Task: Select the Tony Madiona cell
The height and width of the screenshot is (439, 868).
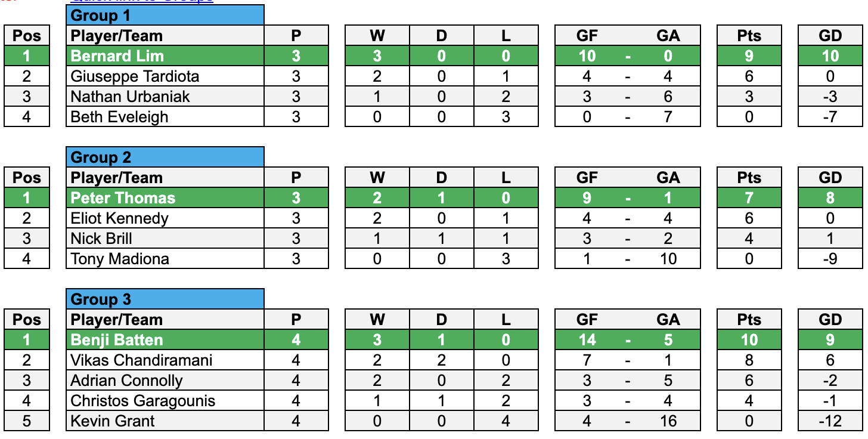Action: (165, 259)
